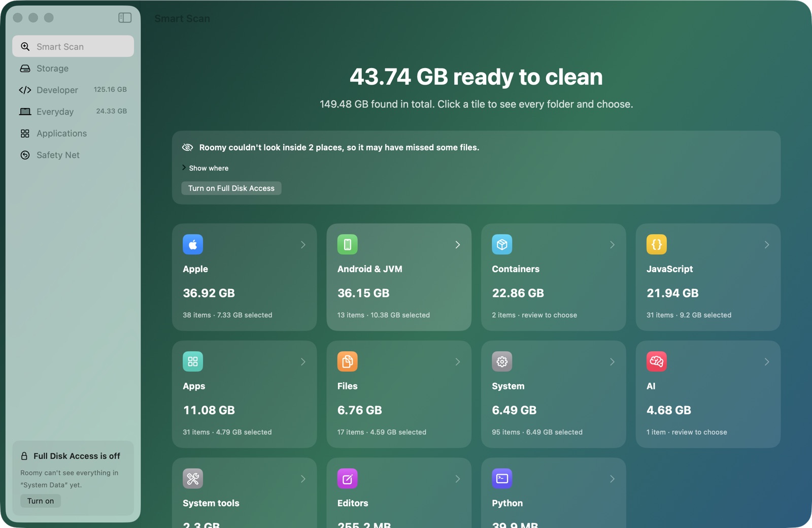Click the red AI brain icon

pos(657,361)
